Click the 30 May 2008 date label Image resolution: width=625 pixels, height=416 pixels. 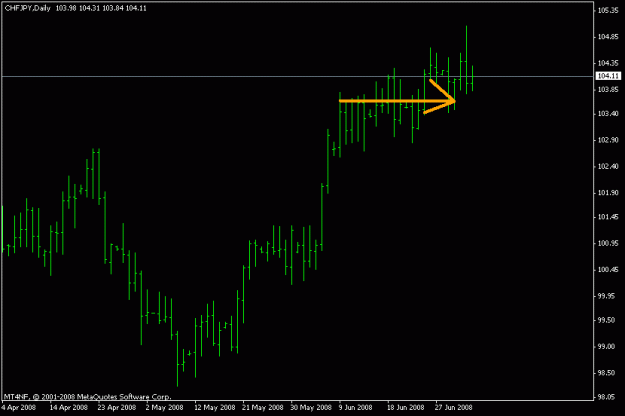click(x=311, y=407)
